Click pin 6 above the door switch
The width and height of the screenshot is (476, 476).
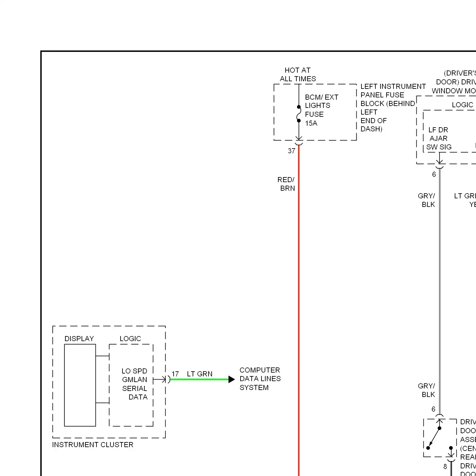tap(433, 409)
